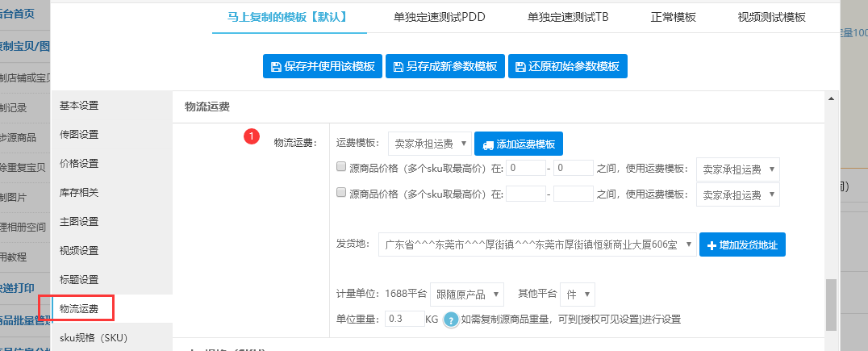Open the 运费模板 dropdown showing 卖家承担运费
This screenshot has height=351, width=868.
pos(430,144)
